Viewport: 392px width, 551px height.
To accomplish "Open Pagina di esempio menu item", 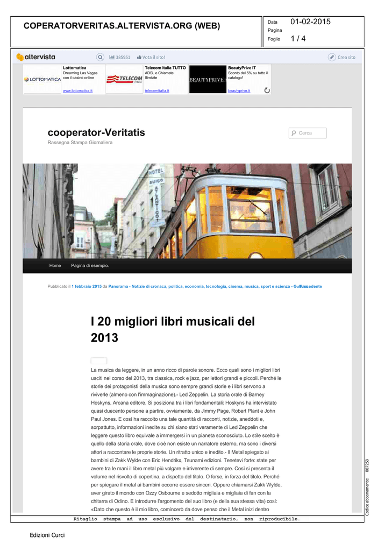I will (x=90, y=266).
